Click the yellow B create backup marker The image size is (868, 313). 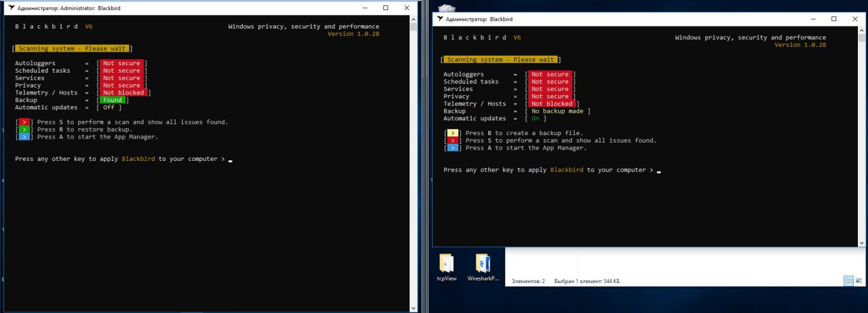tap(452, 133)
